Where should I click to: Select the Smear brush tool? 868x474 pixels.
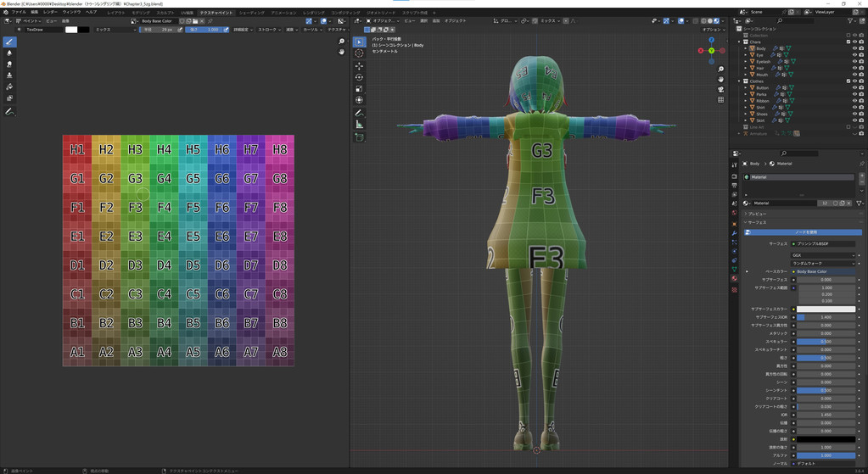tap(9, 64)
